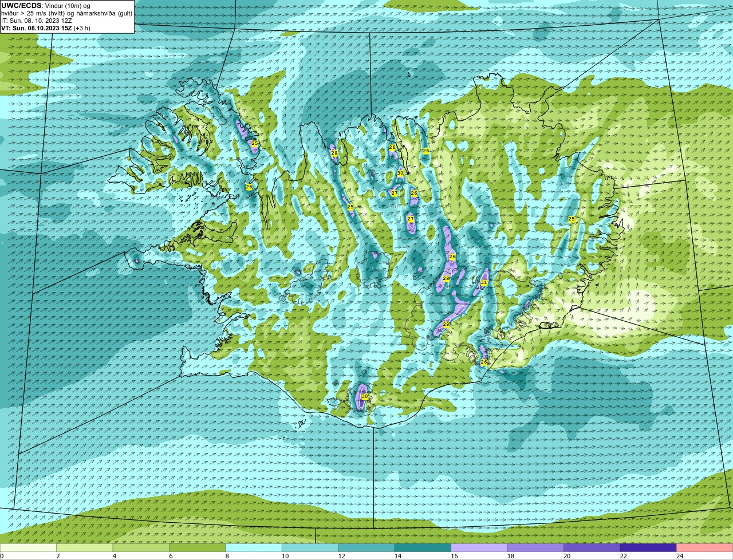Click legend tick label 12
The image size is (733, 560).
341,556
